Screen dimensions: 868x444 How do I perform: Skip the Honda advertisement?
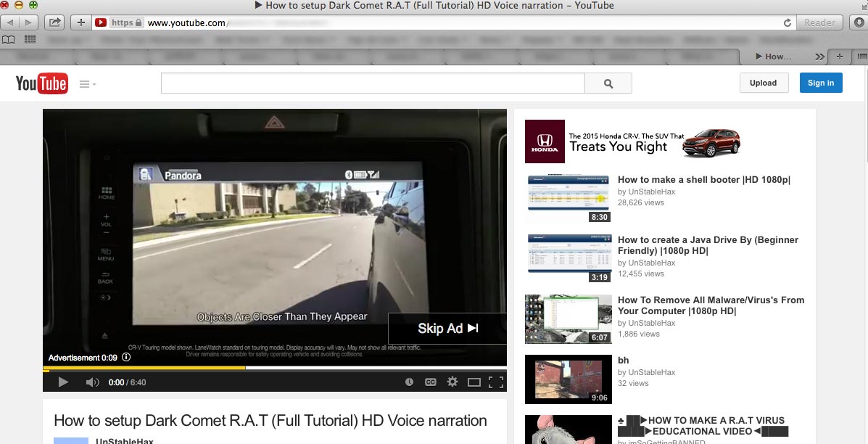(x=447, y=329)
